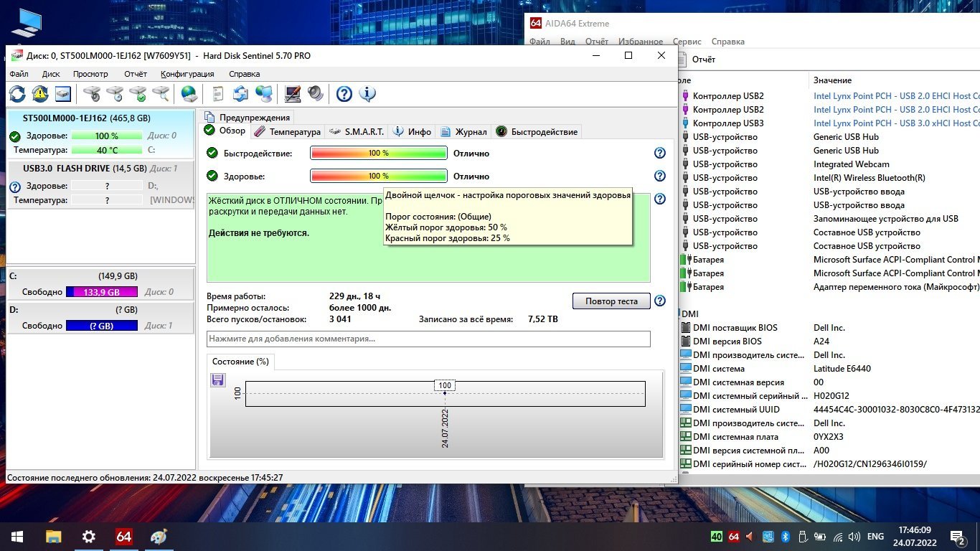The width and height of the screenshot is (980, 551).
Task: Open the Просмотр menu
Action: click(90, 74)
